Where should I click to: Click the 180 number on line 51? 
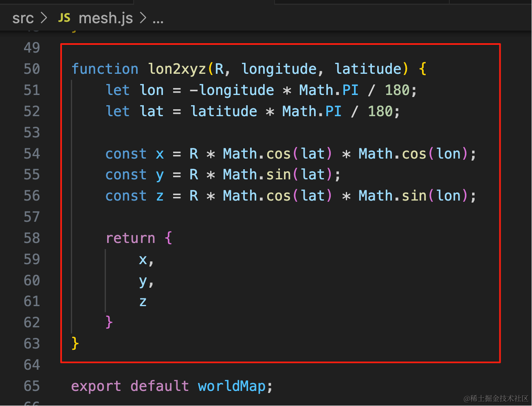(x=397, y=90)
